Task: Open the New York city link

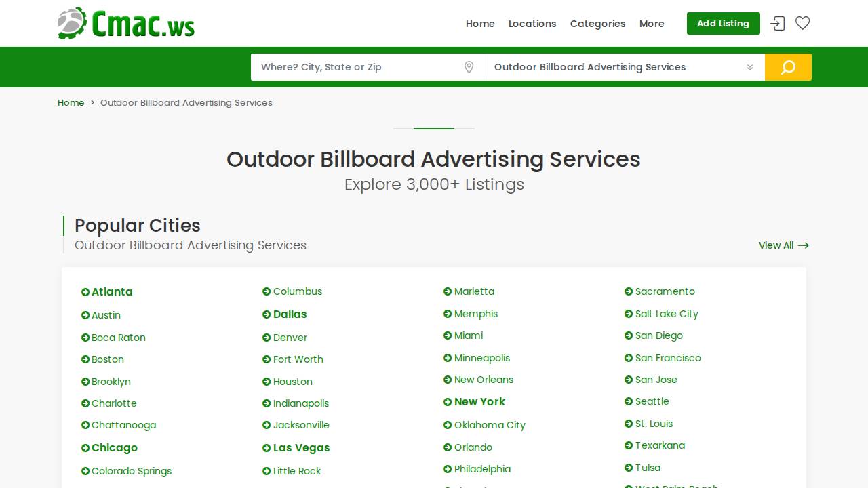Action: pos(479,401)
